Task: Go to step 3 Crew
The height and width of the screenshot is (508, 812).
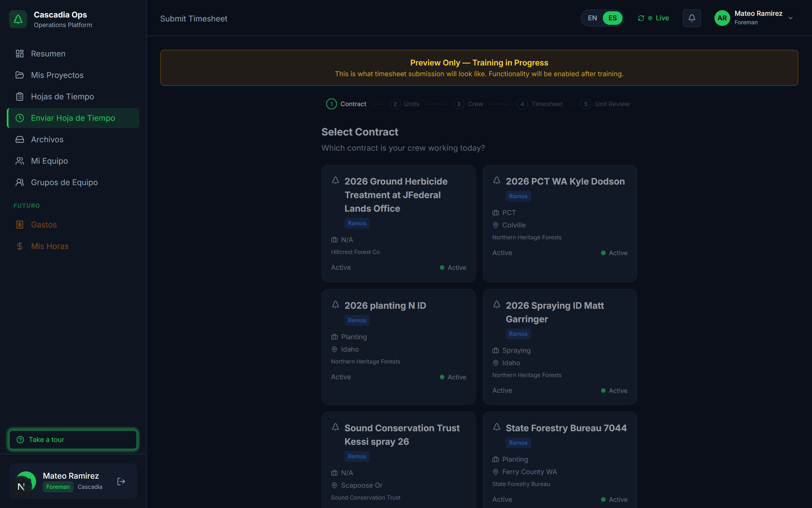Action: click(x=468, y=104)
